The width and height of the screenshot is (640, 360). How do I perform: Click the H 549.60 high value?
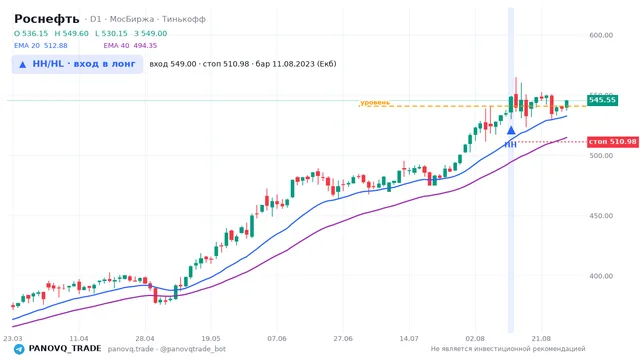click(71, 33)
